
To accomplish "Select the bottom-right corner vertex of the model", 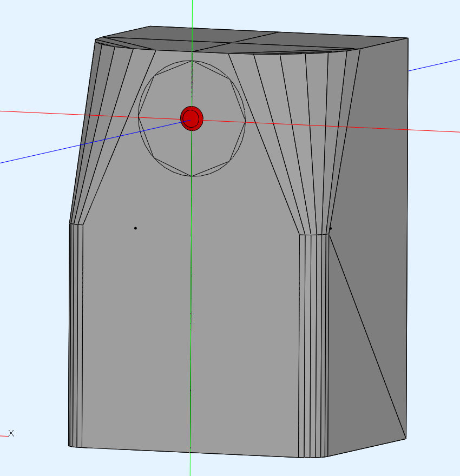I will point(405,438).
